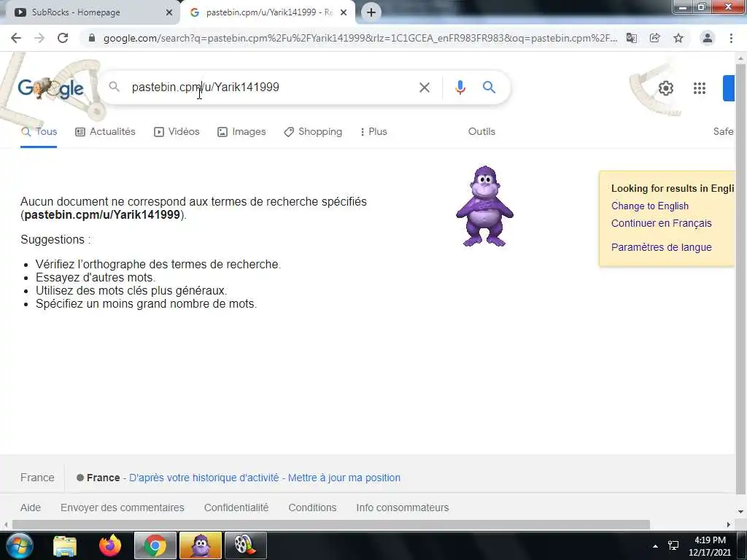
Task: Clear the search box with X
Action: point(425,87)
